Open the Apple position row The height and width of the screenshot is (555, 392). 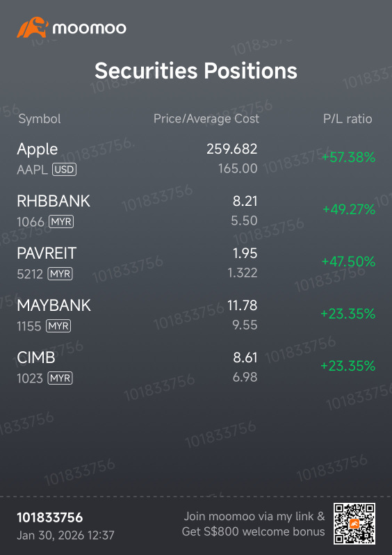(196, 159)
